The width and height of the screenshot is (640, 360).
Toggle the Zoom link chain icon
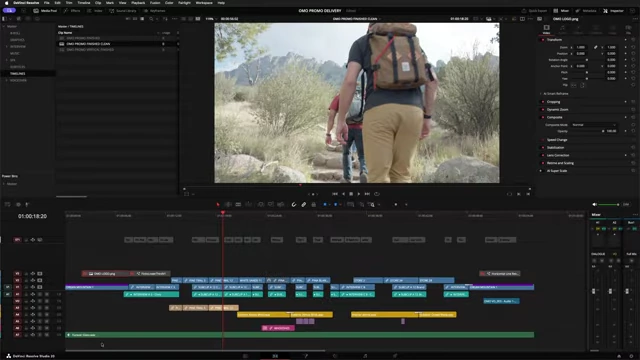click(x=596, y=47)
